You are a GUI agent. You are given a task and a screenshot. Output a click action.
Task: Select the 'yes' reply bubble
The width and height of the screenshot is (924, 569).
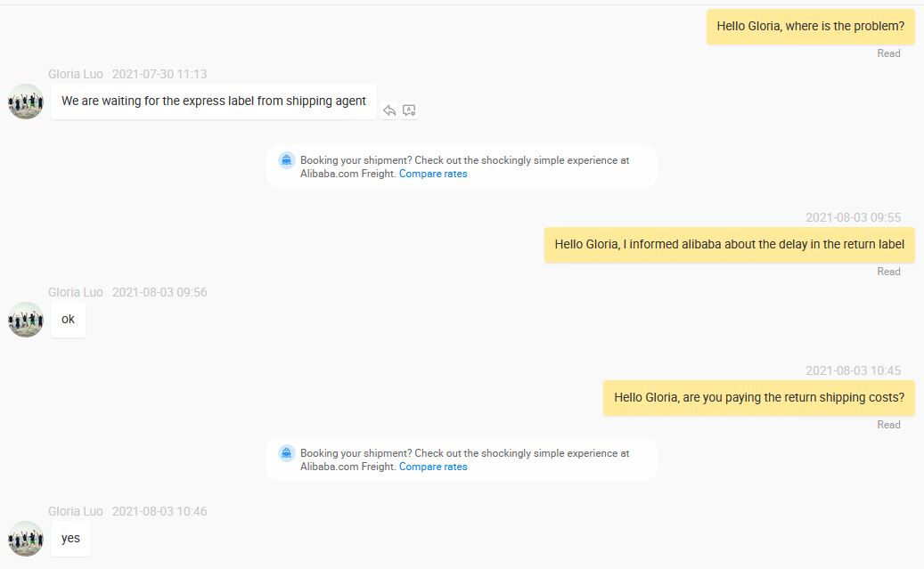(70, 539)
